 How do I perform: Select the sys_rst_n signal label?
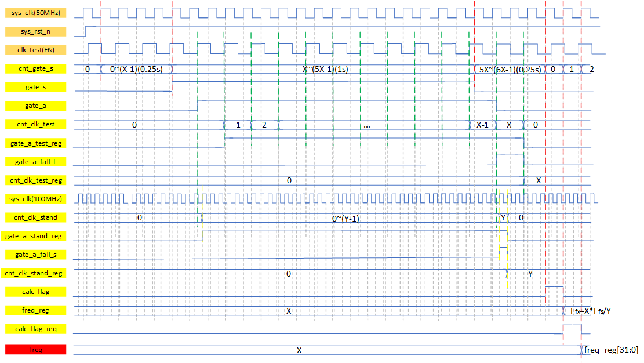click(x=36, y=31)
